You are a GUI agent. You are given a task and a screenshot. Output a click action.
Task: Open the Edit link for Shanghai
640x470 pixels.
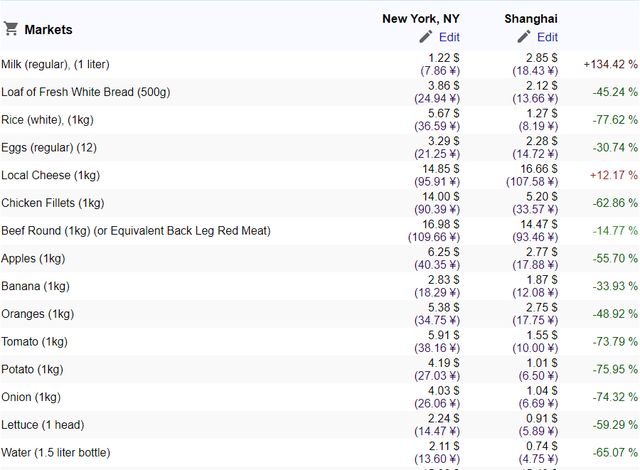click(x=547, y=37)
